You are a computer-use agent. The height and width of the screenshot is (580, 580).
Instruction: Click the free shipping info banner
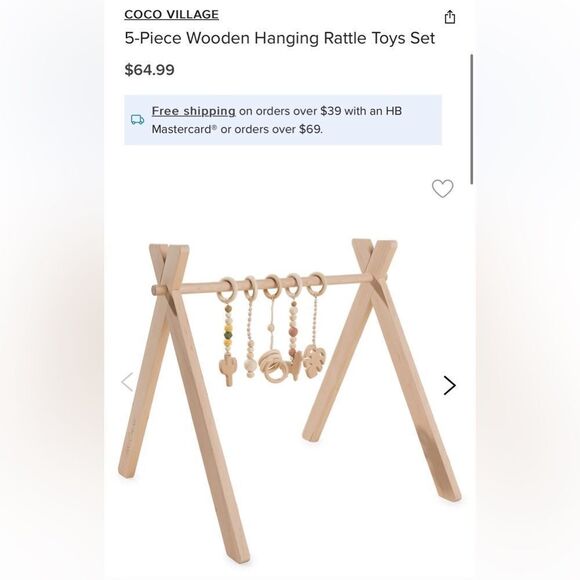point(283,120)
